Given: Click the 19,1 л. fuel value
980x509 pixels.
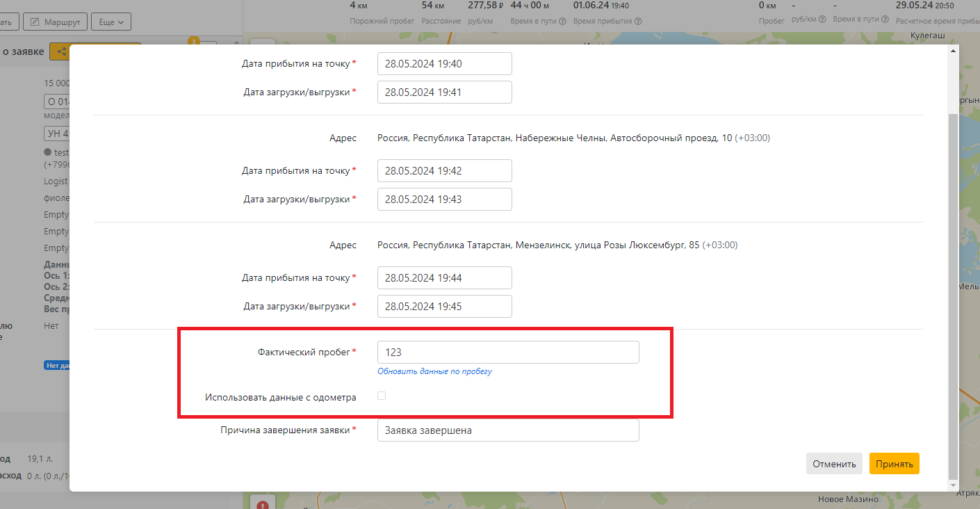Looking at the screenshot, I should (x=40, y=459).
